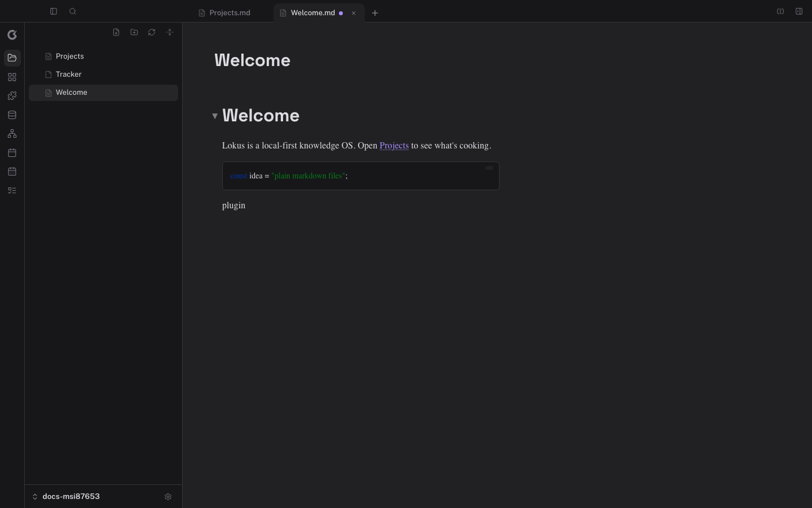Expand the docs-msi87653 workspace switcher

(x=65, y=497)
